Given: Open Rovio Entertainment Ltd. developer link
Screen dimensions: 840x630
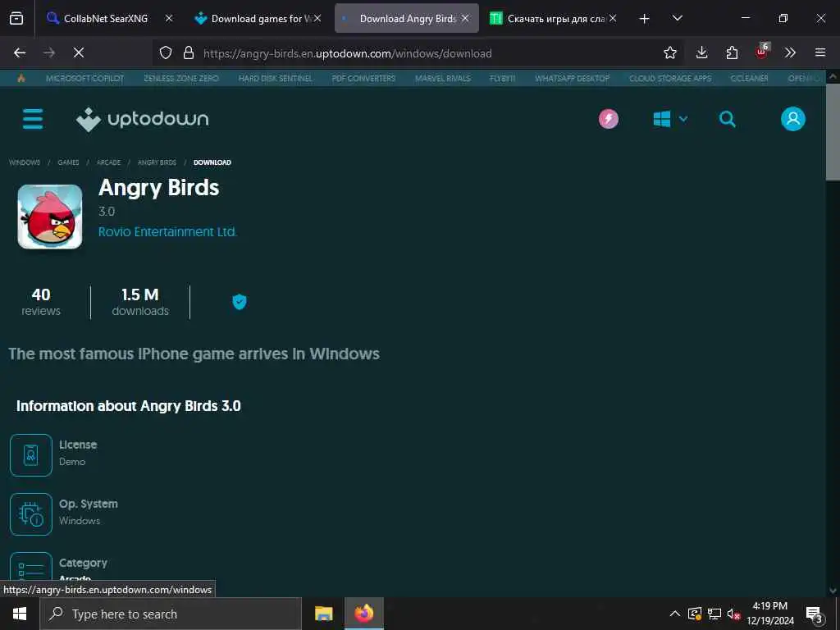Looking at the screenshot, I should tap(167, 231).
